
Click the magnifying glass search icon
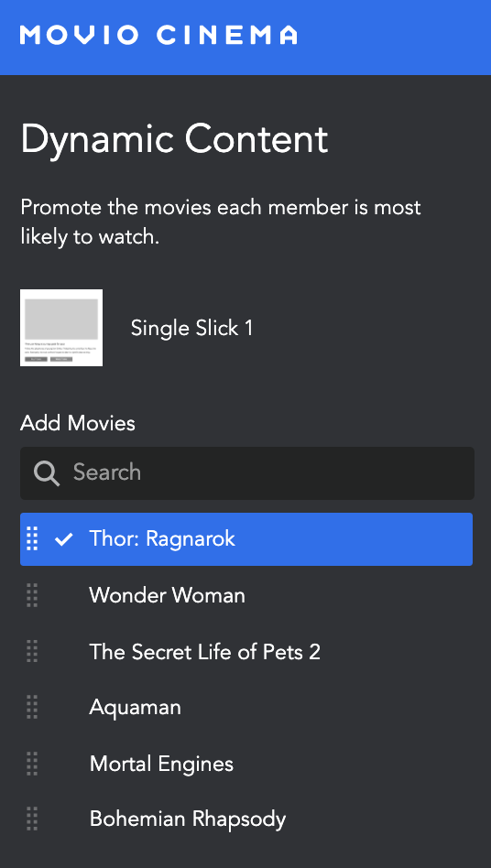click(47, 474)
